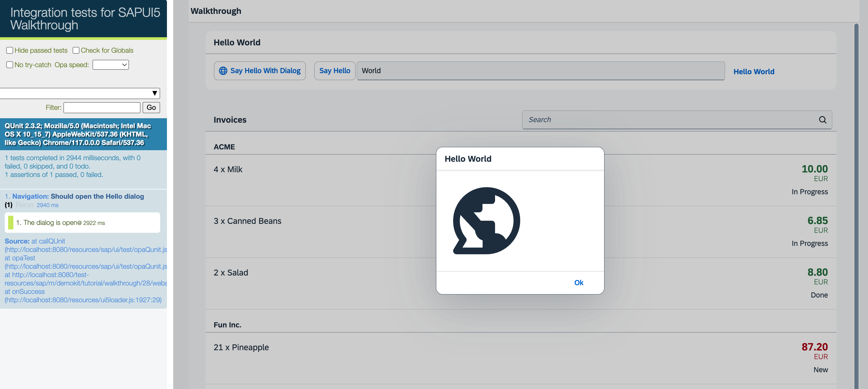Image resolution: width=868 pixels, height=389 pixels.
Task: Open the Opa speed dropdown
Action: (x=111, y=65)
